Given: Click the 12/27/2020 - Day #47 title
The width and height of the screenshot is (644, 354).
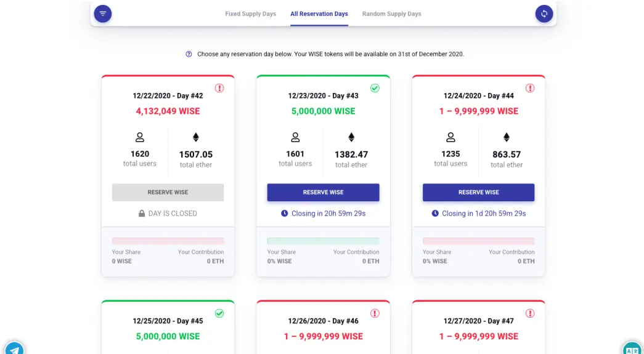Looking at the screenshot, I should point(478,321).
